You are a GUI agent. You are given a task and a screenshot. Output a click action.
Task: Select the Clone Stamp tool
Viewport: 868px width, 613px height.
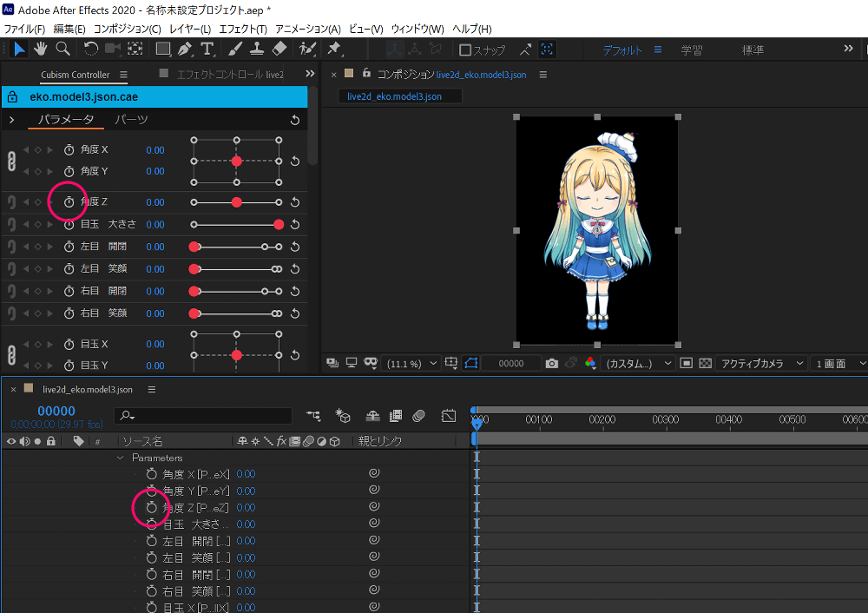click(x=256, y=49)
